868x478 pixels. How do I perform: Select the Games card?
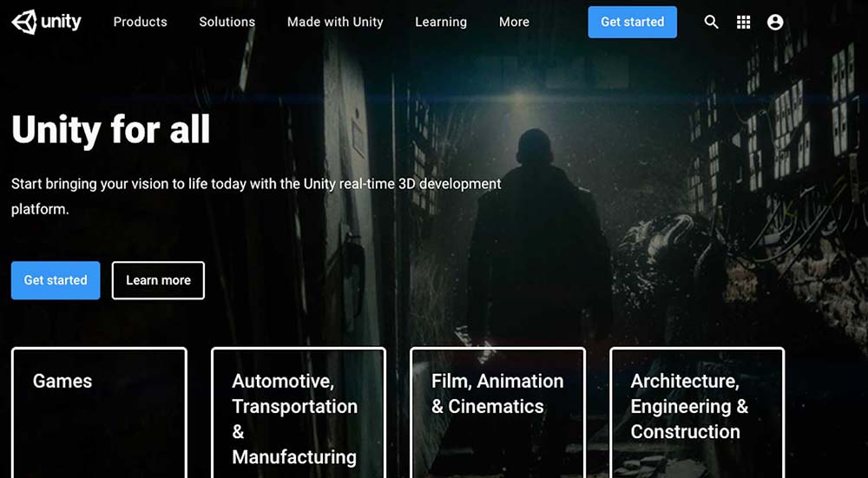tap(99, 413)
